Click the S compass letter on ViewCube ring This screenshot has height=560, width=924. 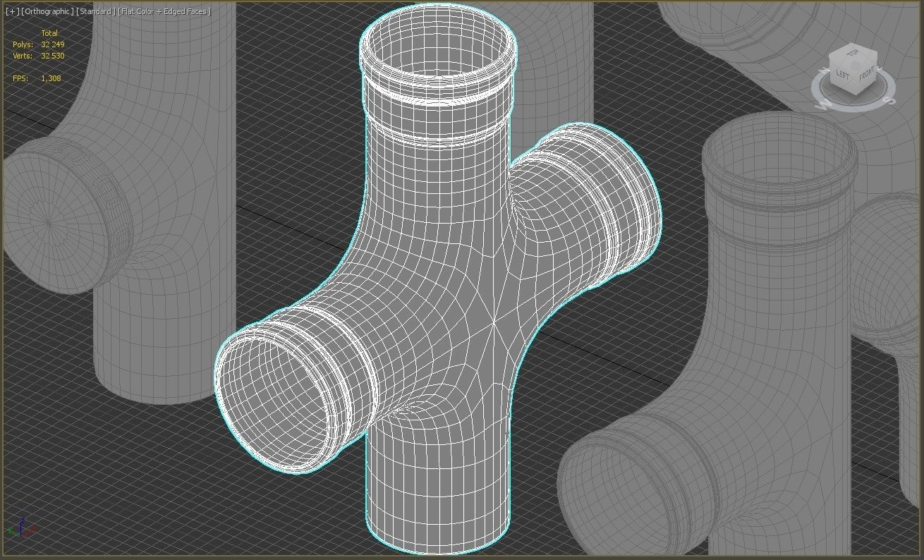tap(889, 102)
